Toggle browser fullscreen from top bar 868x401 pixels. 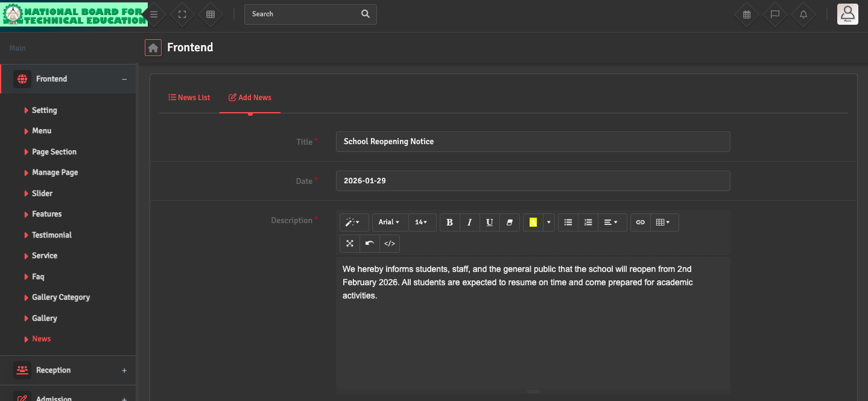click(182, 14)
